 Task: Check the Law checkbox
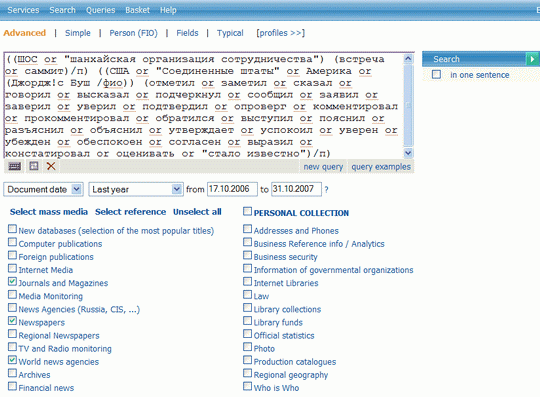click(x=247, y=294)
